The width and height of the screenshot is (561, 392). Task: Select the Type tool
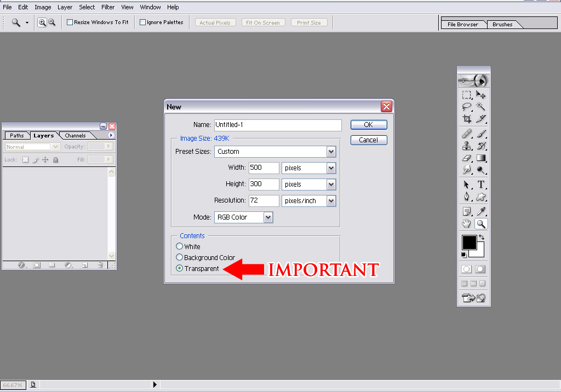pos(481,185)
